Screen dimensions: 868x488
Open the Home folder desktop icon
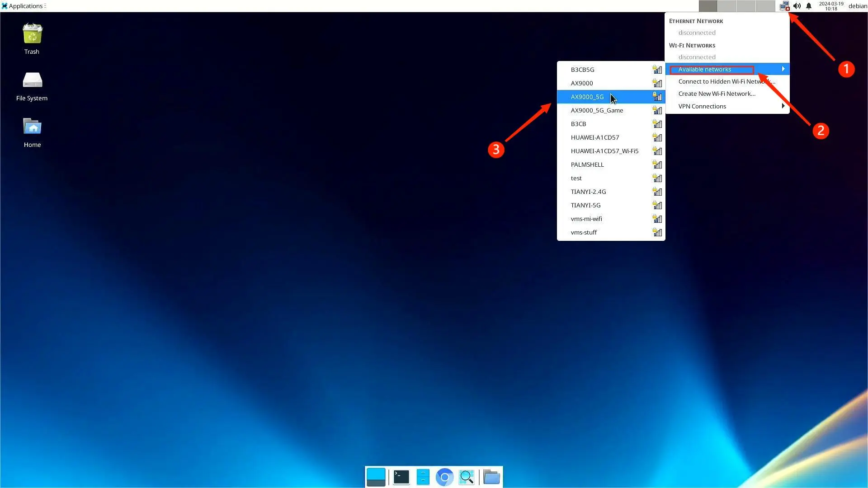coord(32,127)
